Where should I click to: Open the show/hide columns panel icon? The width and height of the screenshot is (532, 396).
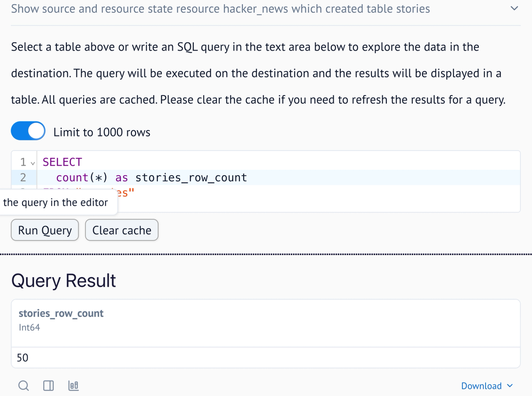point(48,385)
